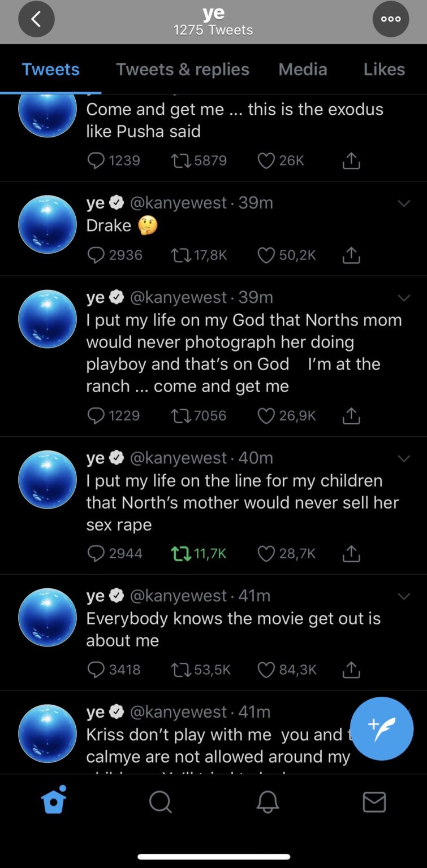Expand chevron menu on "movie get out" tweet

(x=404, y=596)
